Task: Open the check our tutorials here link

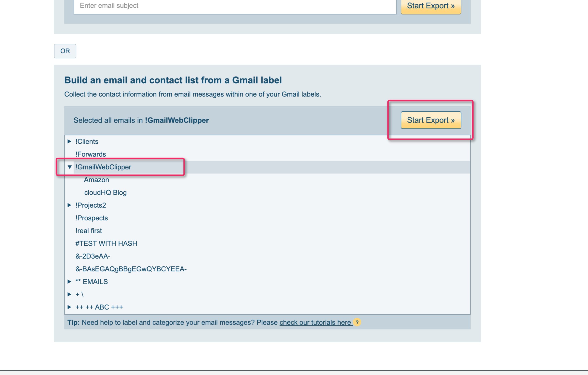Action: (x=315, y=322)
